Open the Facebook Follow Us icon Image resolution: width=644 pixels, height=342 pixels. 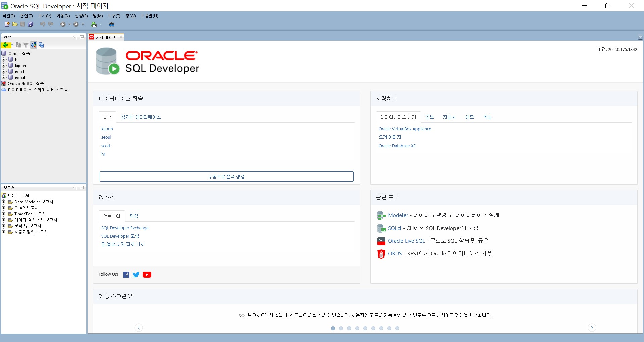(x=126, y=275)
